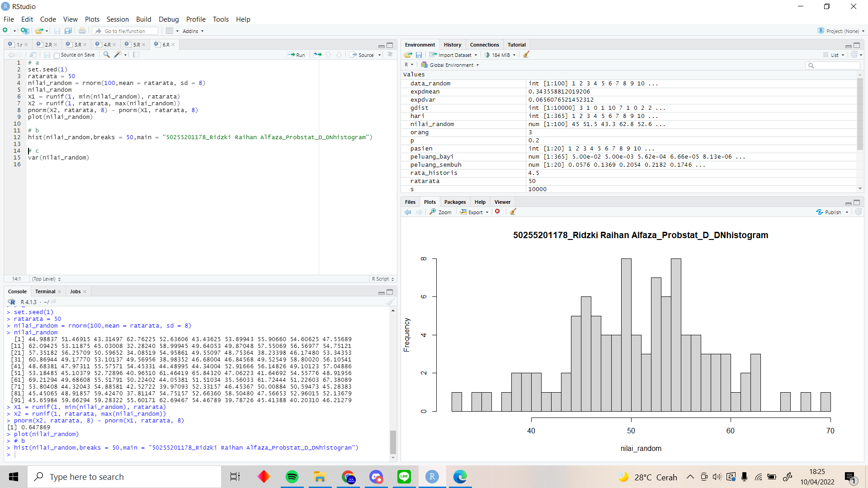Open the Addins dropdown
The height and width of the screenshot is (488, 868).
point(193,31)
